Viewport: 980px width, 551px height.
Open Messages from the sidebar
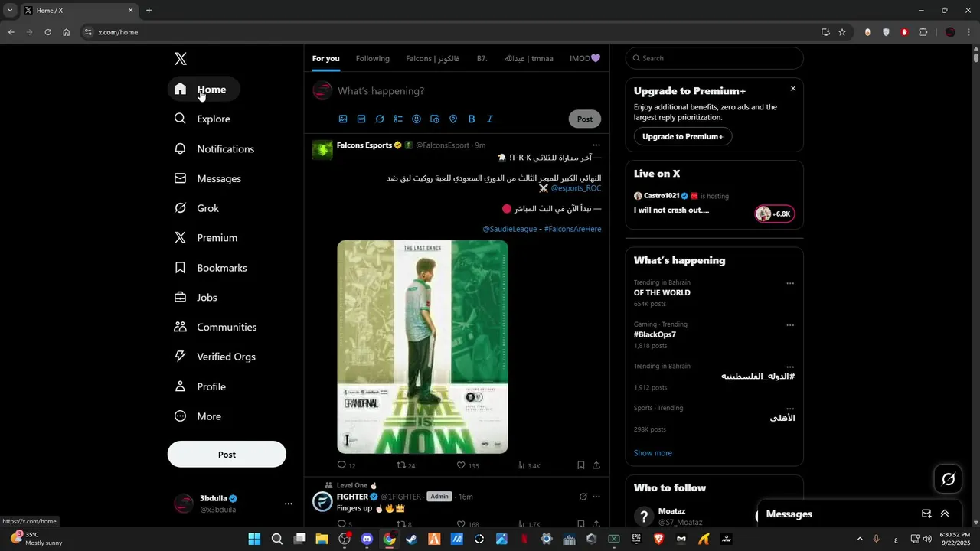pyautogui.click(x=208, y=178)
